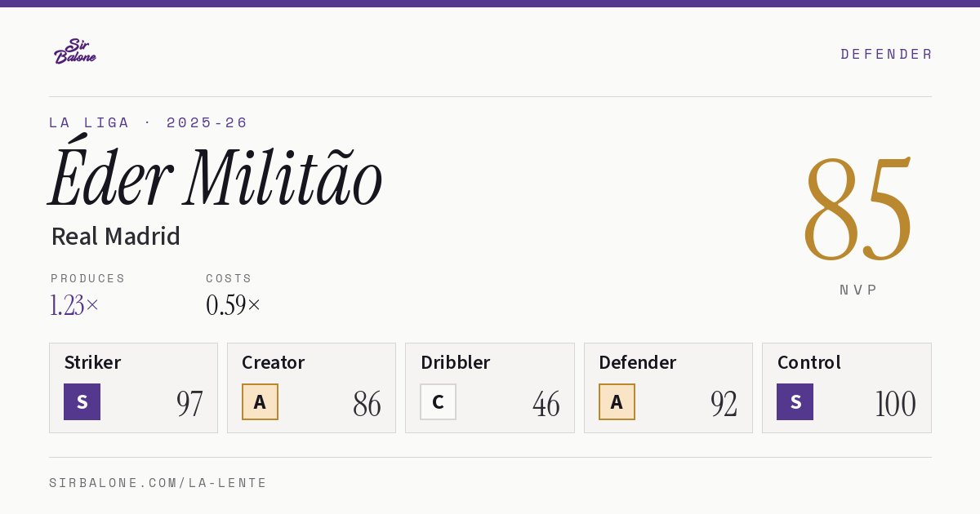Open the Striker stat card
Image resolution: width=980 pixels, height=514 pixels.
tap(133, 388)
